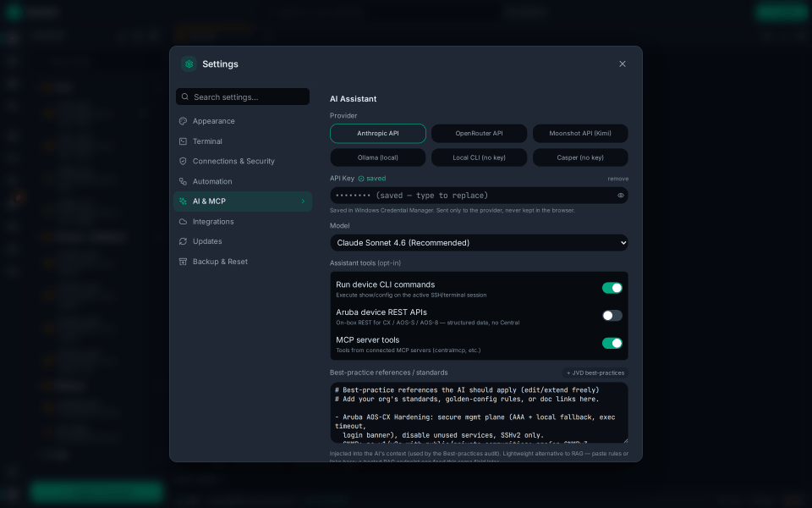
Task: Focus the Search settings field
Action: click(243, 97)
